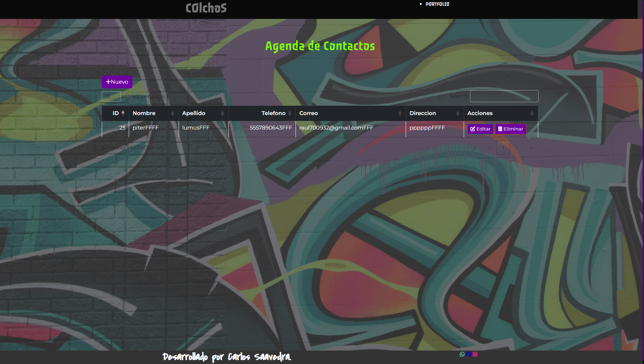The image size is (644, 364).
Task: Click the Eliminar button with trash icon
Action: pos(510,129)
